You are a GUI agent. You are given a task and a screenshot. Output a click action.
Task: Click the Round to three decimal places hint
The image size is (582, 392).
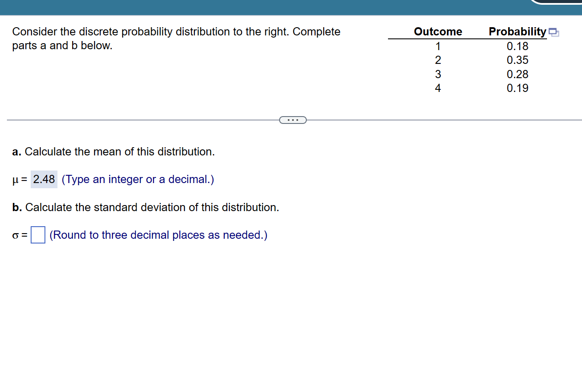click(x=158, y=234)
